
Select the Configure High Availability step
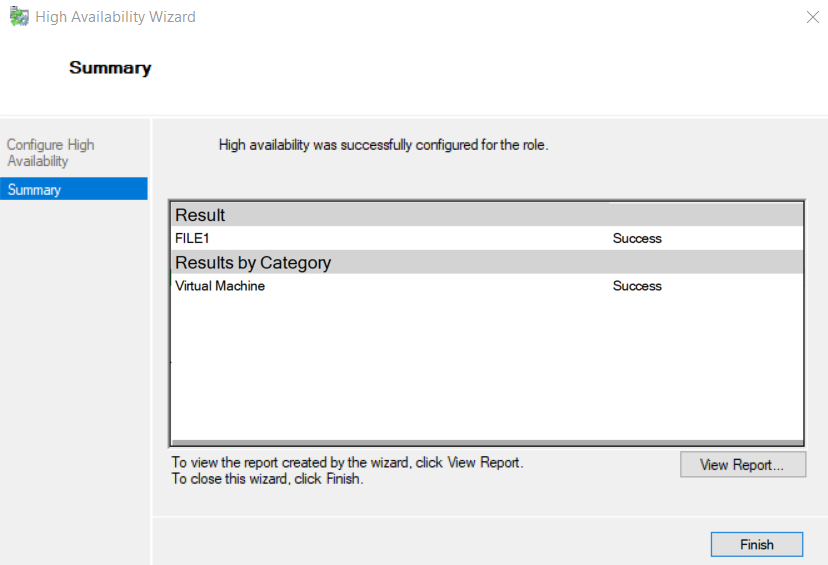point(51,153)
